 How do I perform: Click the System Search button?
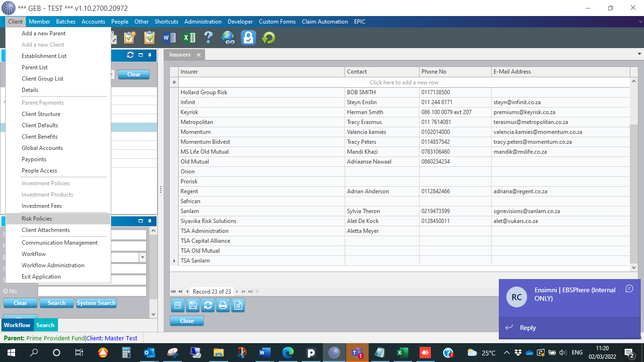coord(96,303)
